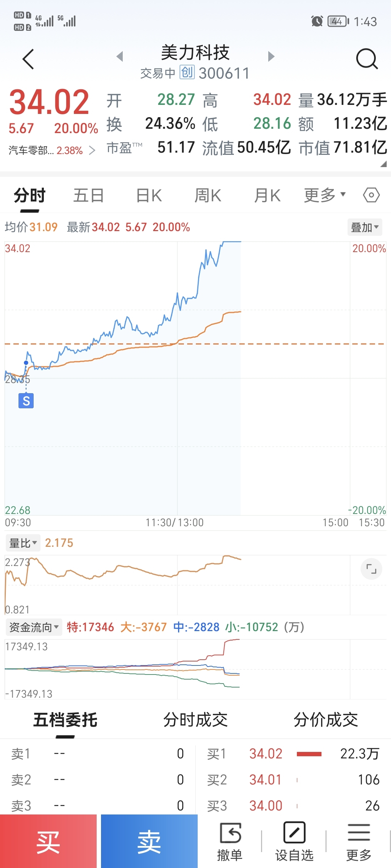Expand chart to fullscreen icon
391x868 pixels.
371,569
